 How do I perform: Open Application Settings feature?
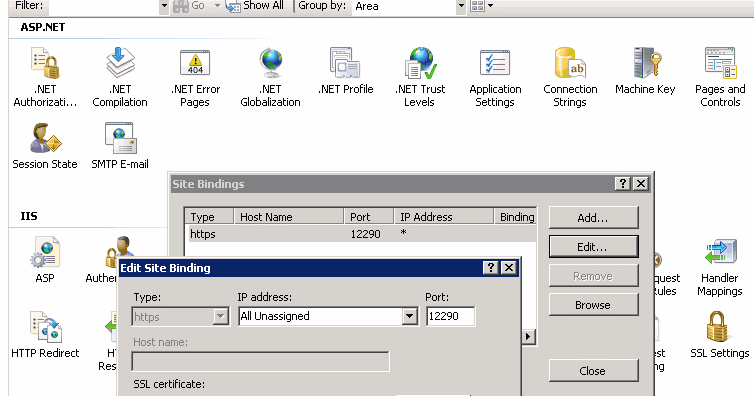495,77
